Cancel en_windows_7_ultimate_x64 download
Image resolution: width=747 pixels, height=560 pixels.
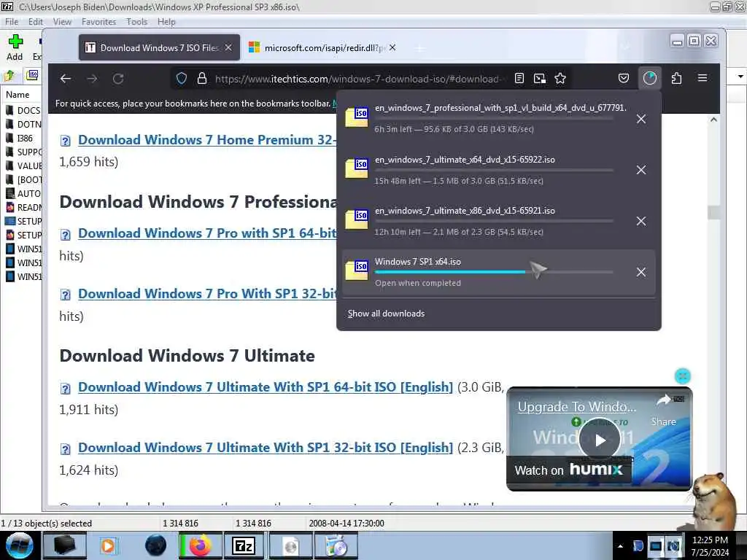(x=641, y=170)
